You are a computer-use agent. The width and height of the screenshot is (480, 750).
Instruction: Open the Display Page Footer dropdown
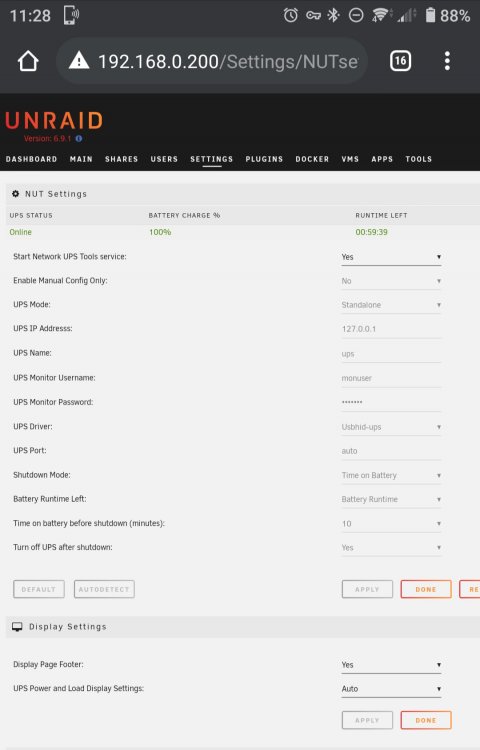(x=391, y=665)
